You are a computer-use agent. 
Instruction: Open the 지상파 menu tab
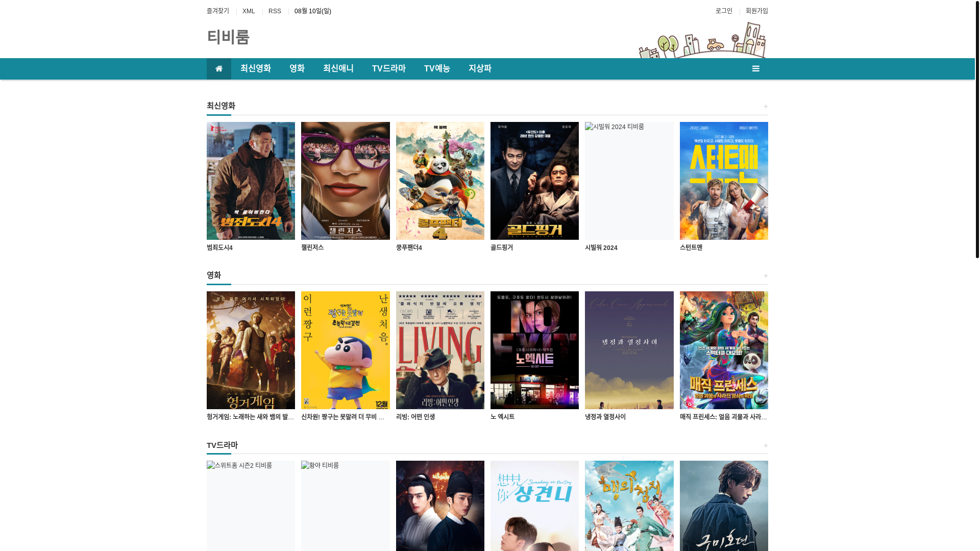coord(480,69)
